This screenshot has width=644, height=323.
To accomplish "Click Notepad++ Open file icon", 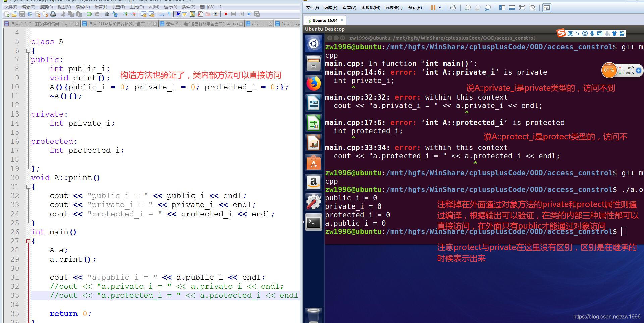I will click(x=14, y=14).
